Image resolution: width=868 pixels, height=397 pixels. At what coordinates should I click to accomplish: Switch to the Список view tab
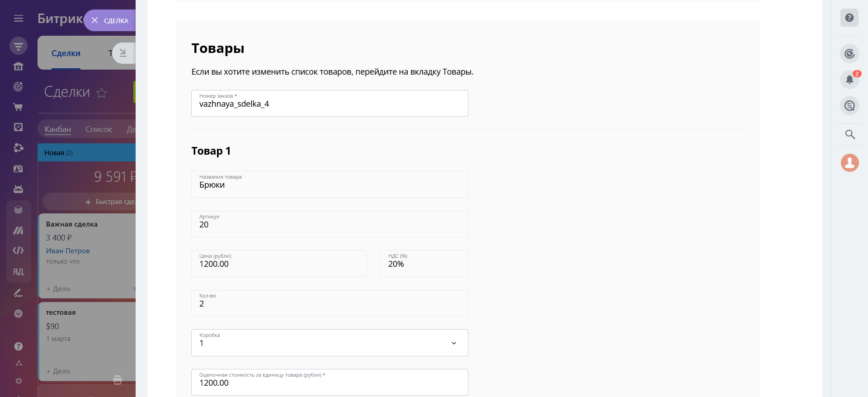coord(99,129)
